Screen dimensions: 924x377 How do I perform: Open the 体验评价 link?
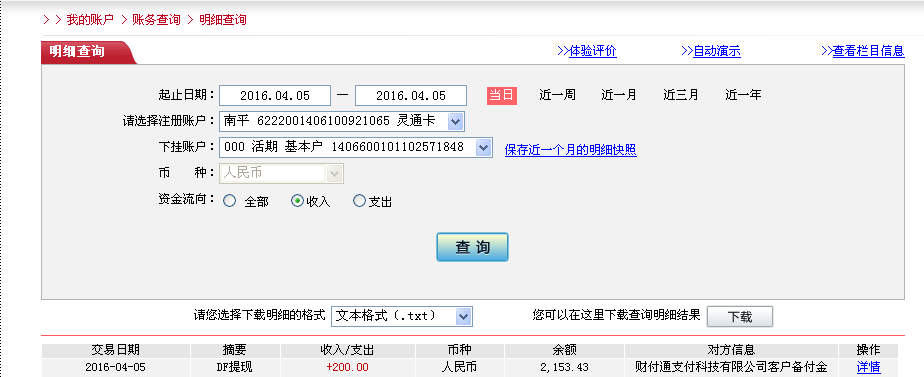[586, 51]
